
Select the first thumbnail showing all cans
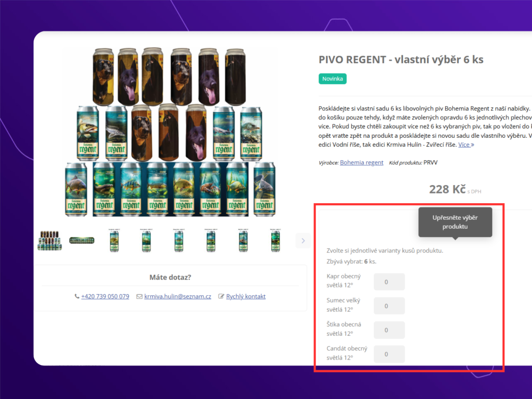[x=49, y=240]
